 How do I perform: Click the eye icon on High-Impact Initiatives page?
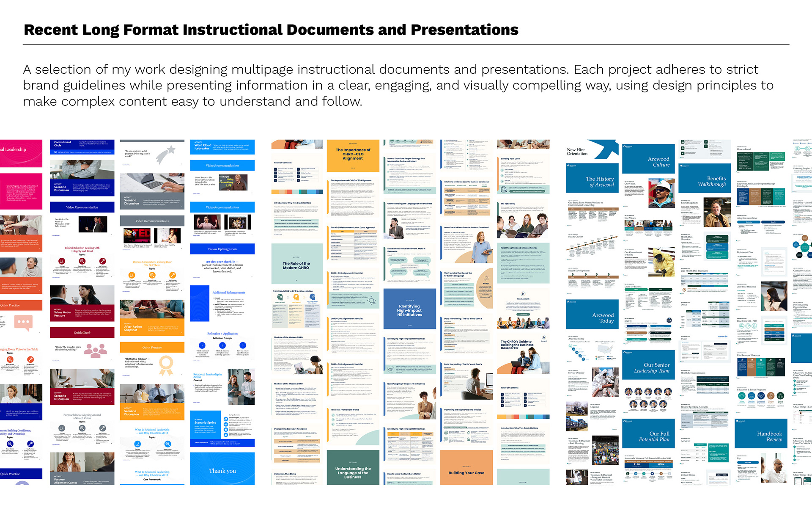[x=390, y=369]
